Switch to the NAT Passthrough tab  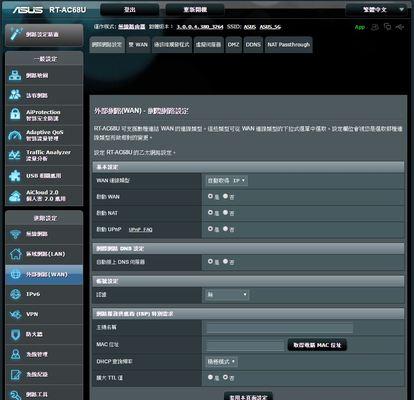click(289, 45)
